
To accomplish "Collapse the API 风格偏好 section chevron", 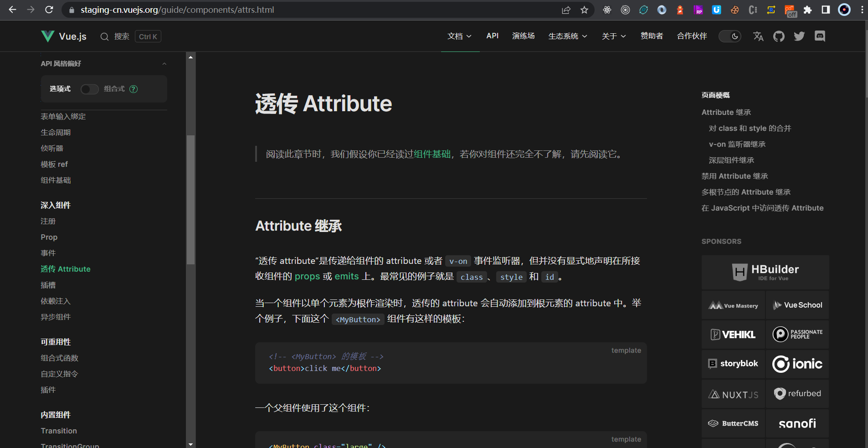I will pyautogui.click(x=164, y=64).
